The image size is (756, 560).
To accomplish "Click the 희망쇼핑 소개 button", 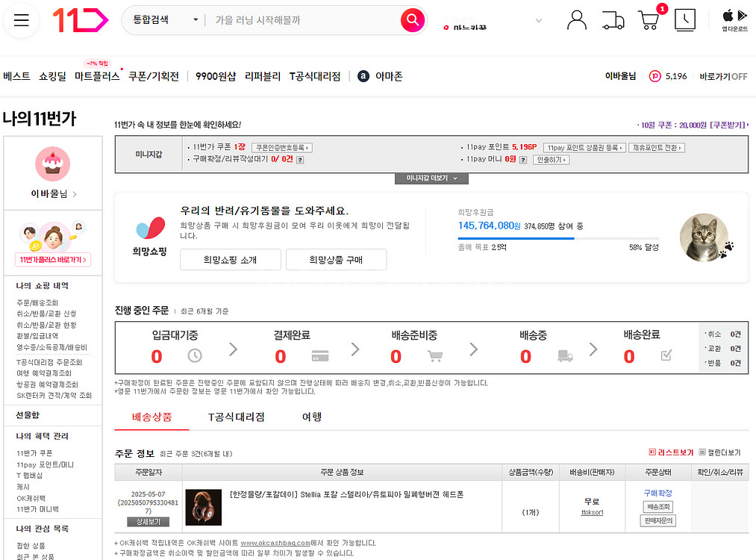I will pyautogui.click(x=231, y=260).
